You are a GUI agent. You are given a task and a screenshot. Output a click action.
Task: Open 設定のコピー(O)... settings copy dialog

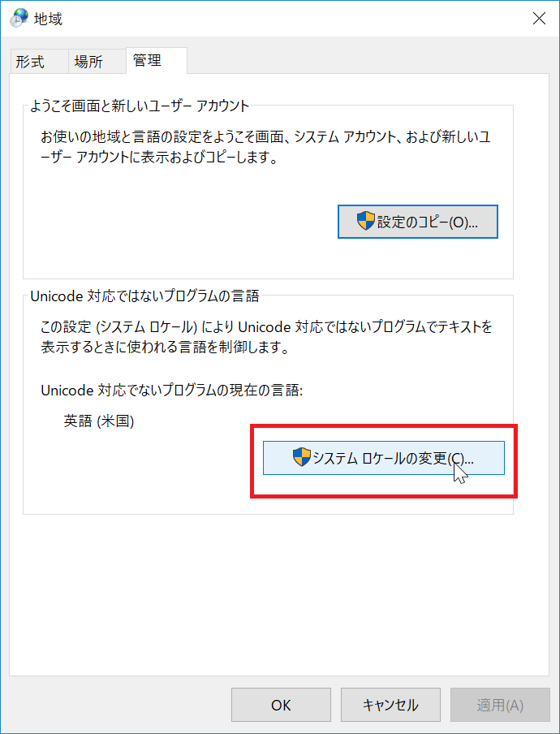(x=418, y=222)
